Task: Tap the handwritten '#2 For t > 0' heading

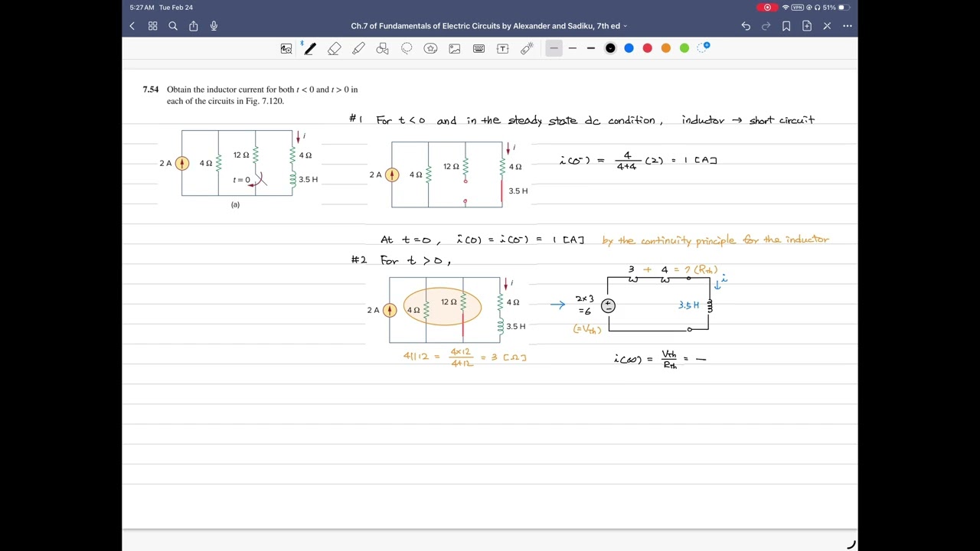Action: (401, 260)
